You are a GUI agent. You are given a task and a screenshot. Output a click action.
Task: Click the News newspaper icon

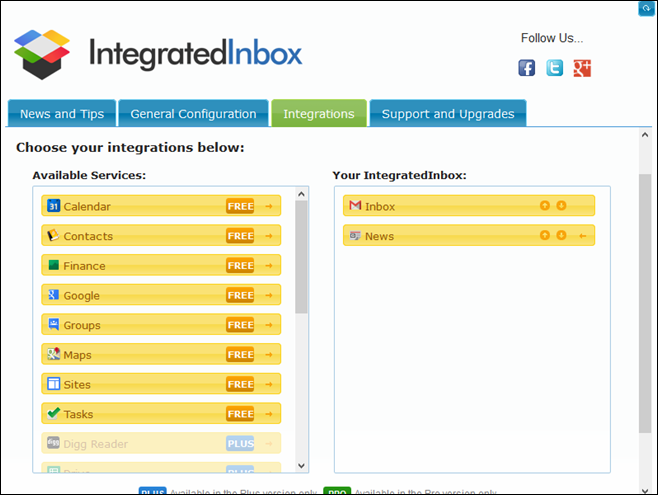(x=355, y=235)
